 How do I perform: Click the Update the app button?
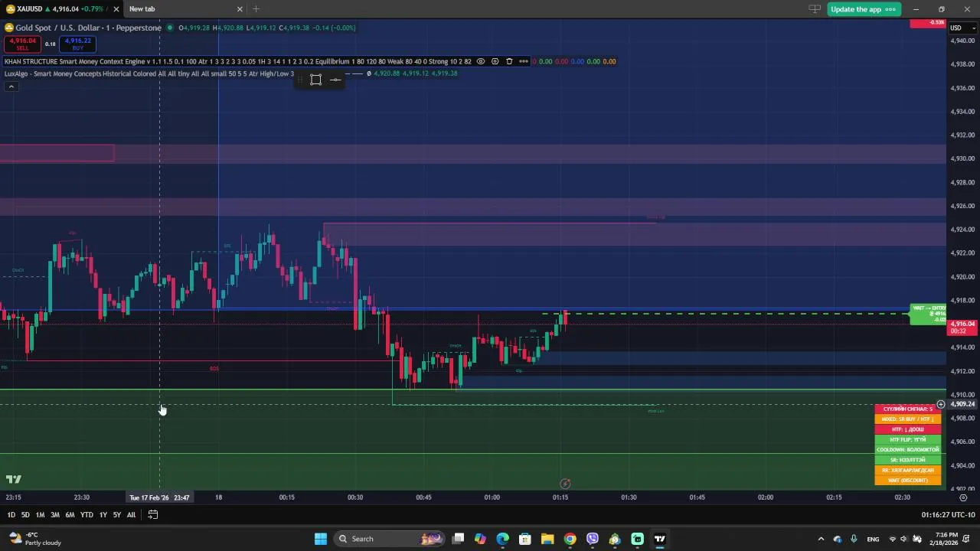[x=864, y=9]
